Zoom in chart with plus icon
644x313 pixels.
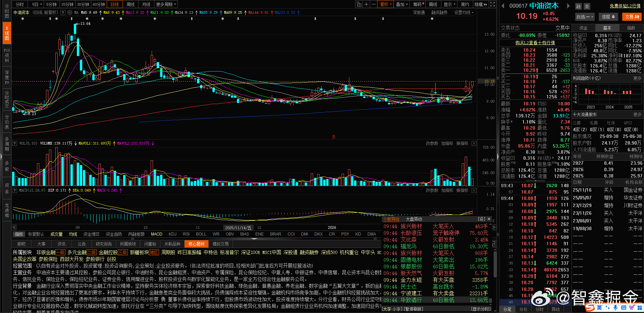point(366,4)
